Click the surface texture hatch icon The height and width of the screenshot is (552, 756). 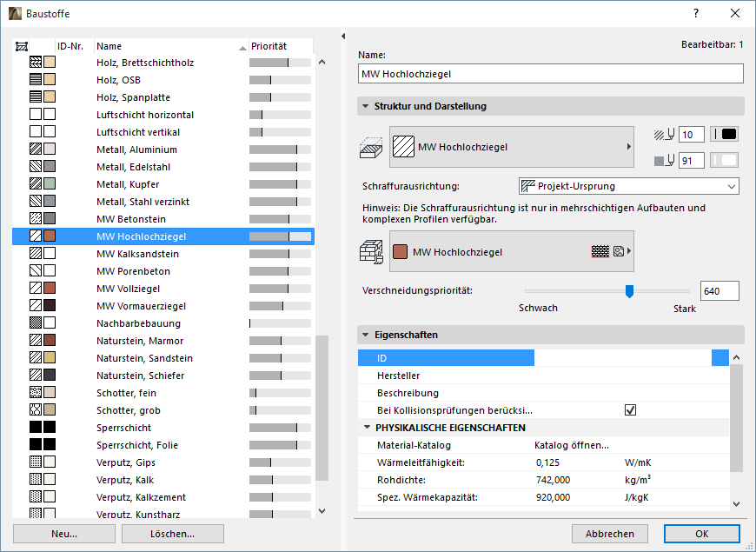coord(600,251)
